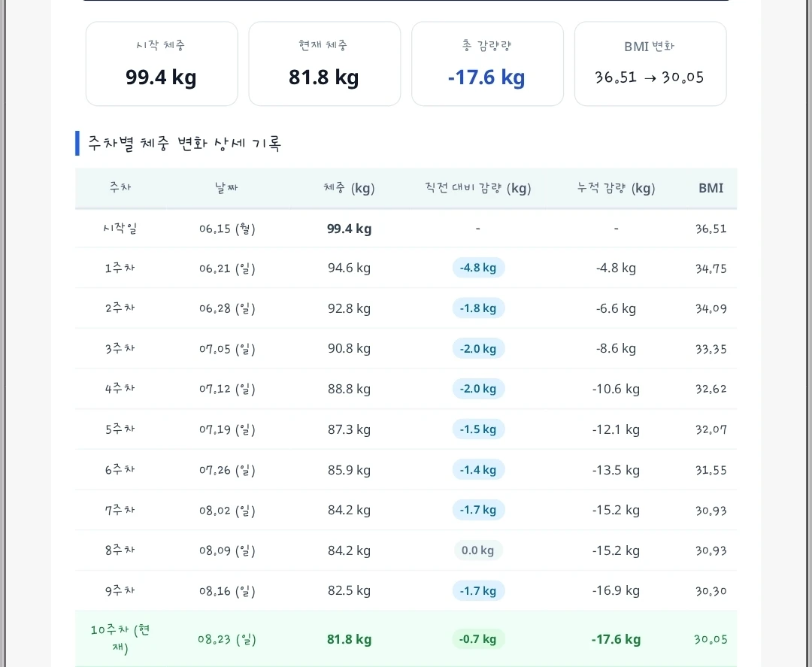Click the -1.5 kg badge in 5주차
This screenshot has height=667, width=812.
click(x=478, y=429)
